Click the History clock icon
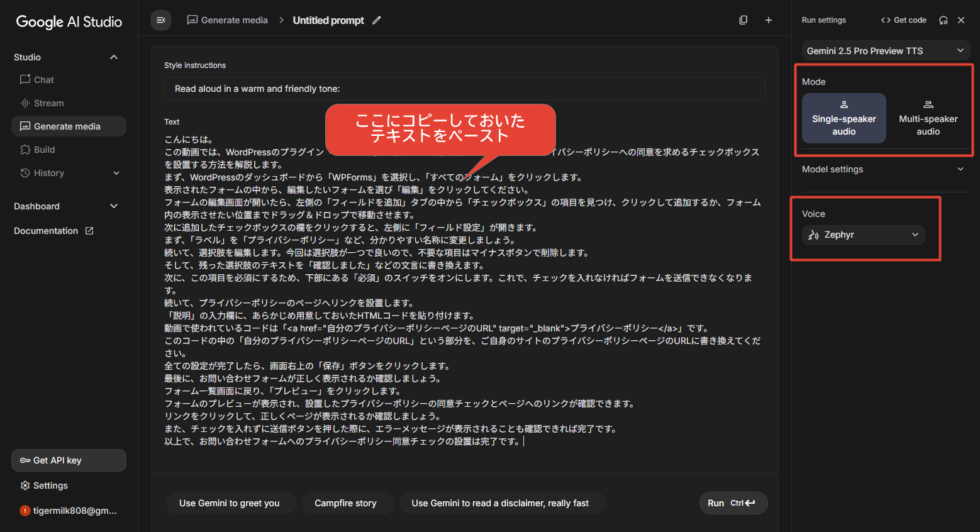 (x=25, y=173)
